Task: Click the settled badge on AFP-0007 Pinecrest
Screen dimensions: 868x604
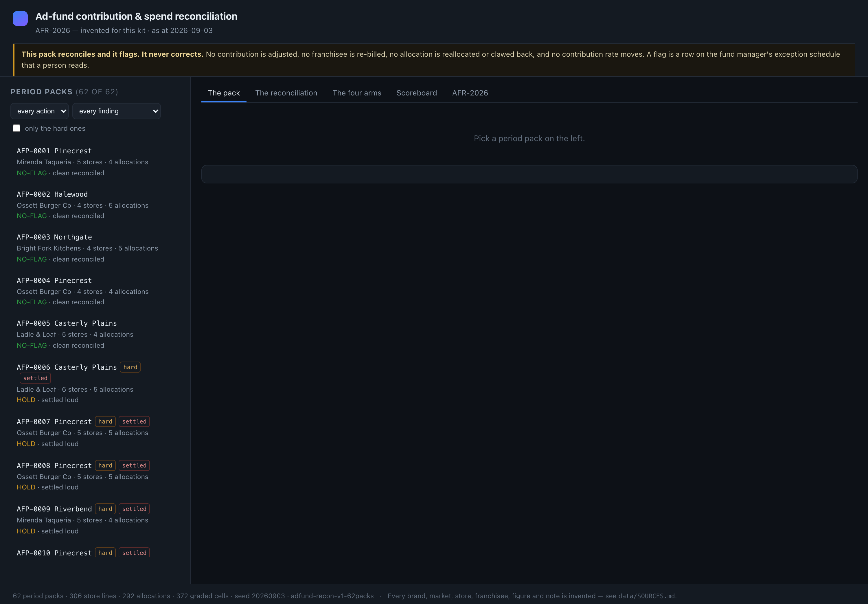Action: click(134, 421)
